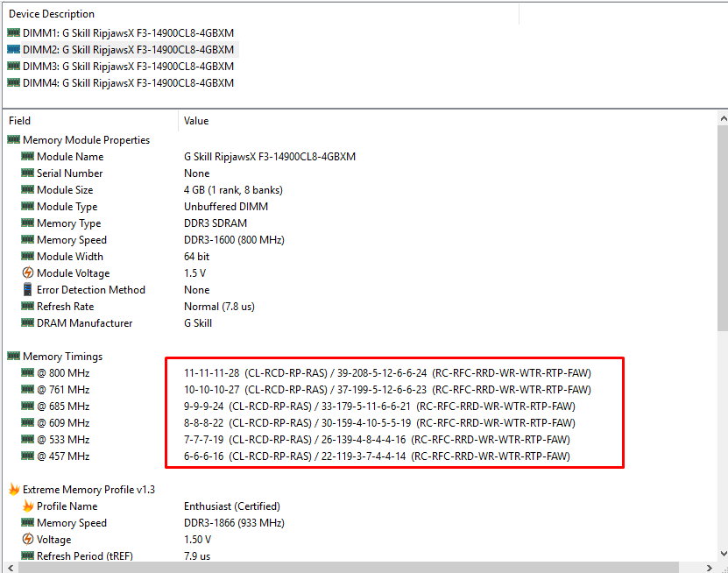Click the horizontal scrollbar thumb
This screenshot has width=728, height=573.
pyautogui.click(x=349, y=568)
